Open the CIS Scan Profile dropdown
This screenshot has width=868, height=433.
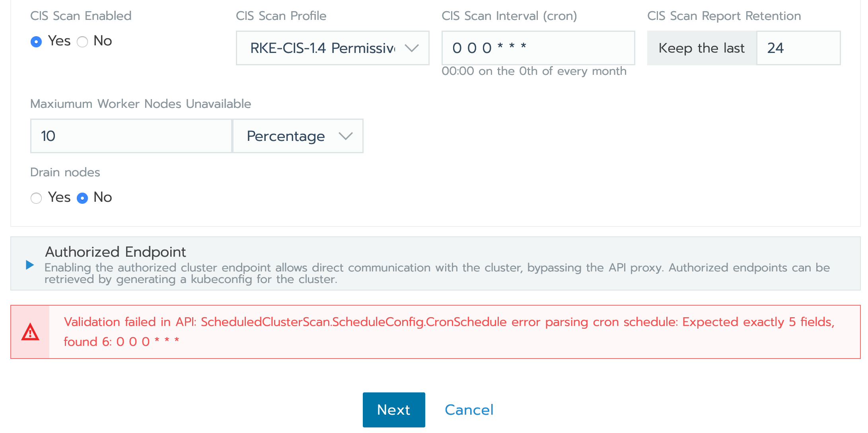point(333,48)
